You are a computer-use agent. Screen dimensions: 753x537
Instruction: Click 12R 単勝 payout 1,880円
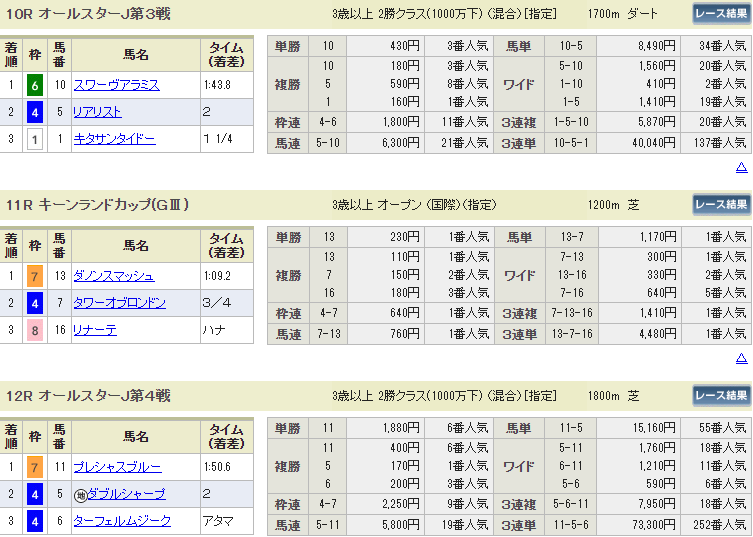(401, 428)
